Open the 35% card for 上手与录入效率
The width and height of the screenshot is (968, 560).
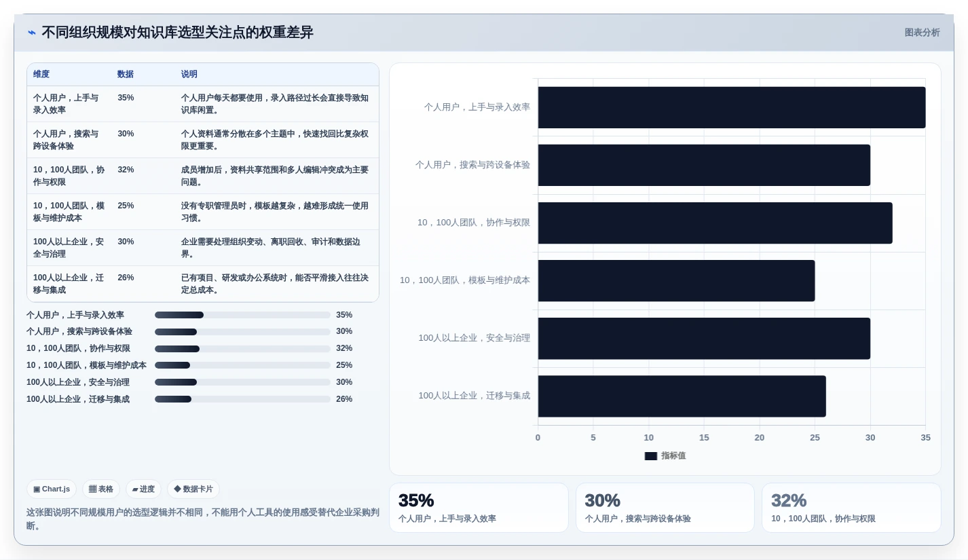tap(479, 508)
